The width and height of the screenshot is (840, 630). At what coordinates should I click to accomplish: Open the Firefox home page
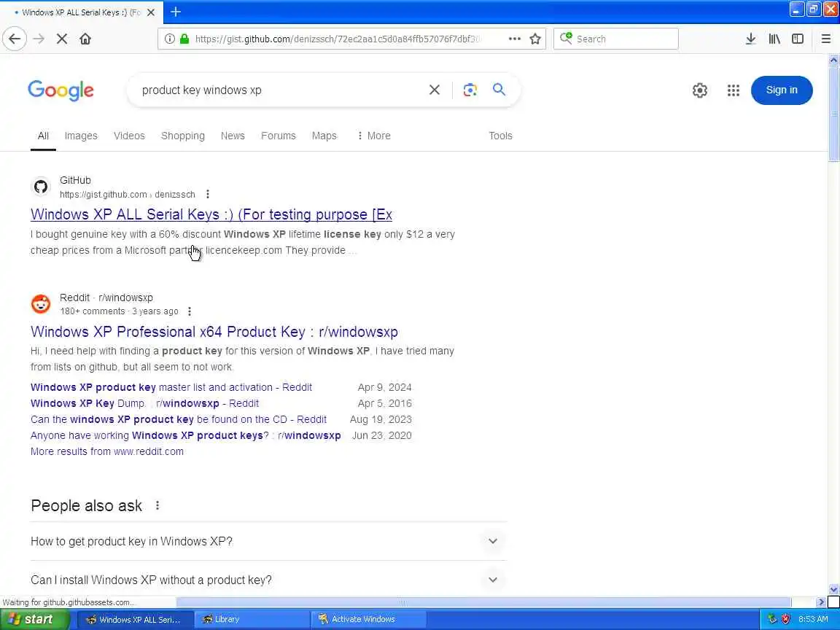pos(85,39)
